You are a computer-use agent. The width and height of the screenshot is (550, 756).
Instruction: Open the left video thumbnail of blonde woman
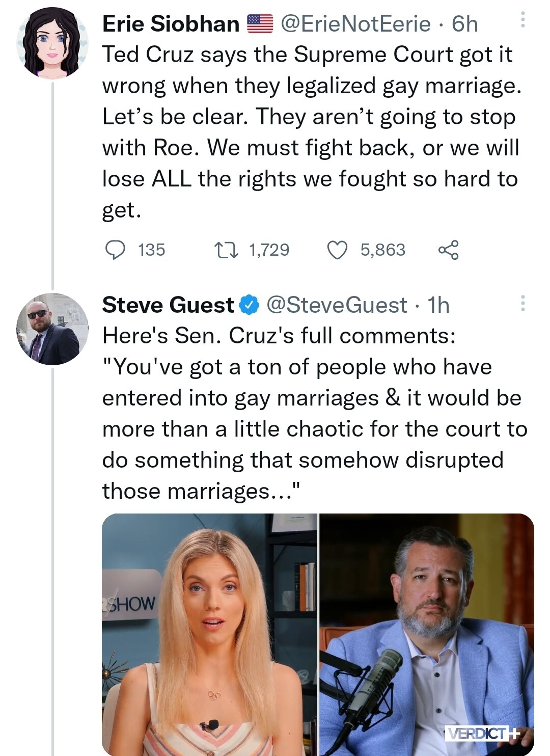(209, 634)
